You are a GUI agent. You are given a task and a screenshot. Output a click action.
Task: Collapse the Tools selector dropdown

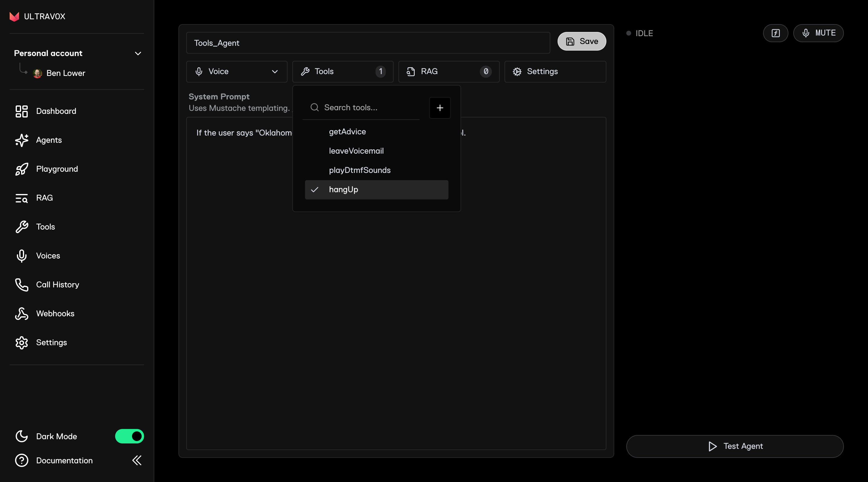click(x=343, y=71)
